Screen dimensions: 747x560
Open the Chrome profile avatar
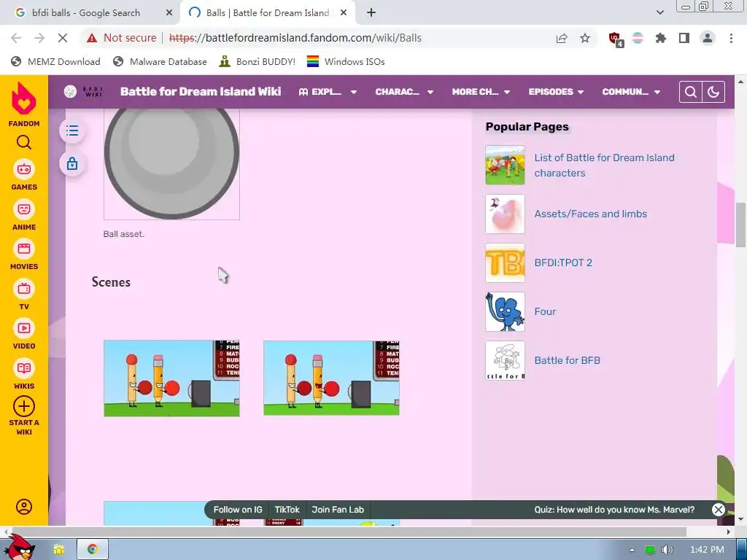click(x=708, y=38)
